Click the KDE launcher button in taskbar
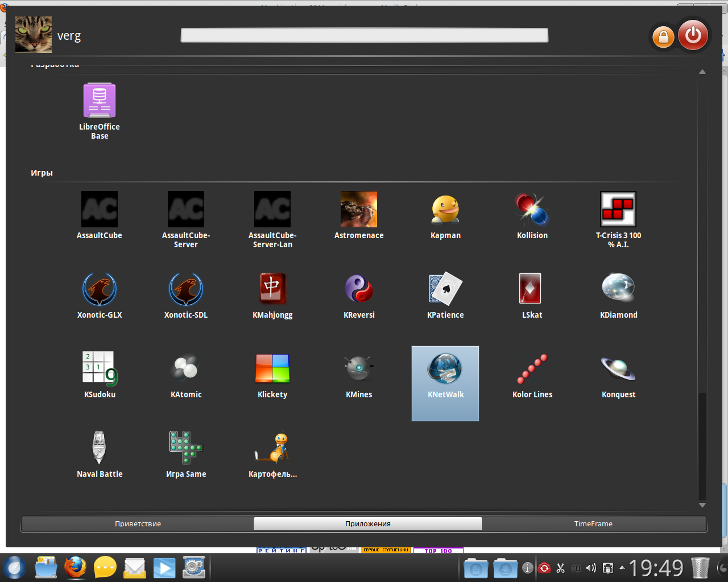 click(x=15, y=567)
